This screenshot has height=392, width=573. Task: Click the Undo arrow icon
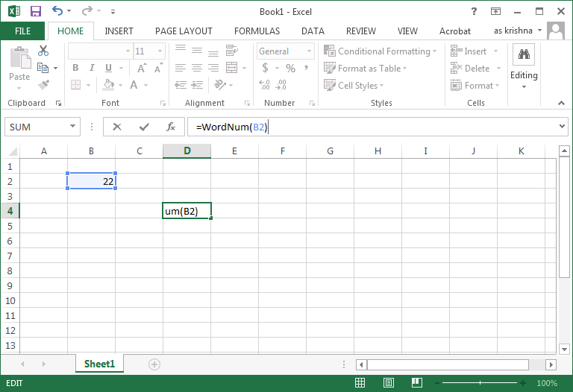(x=57, y=11)
